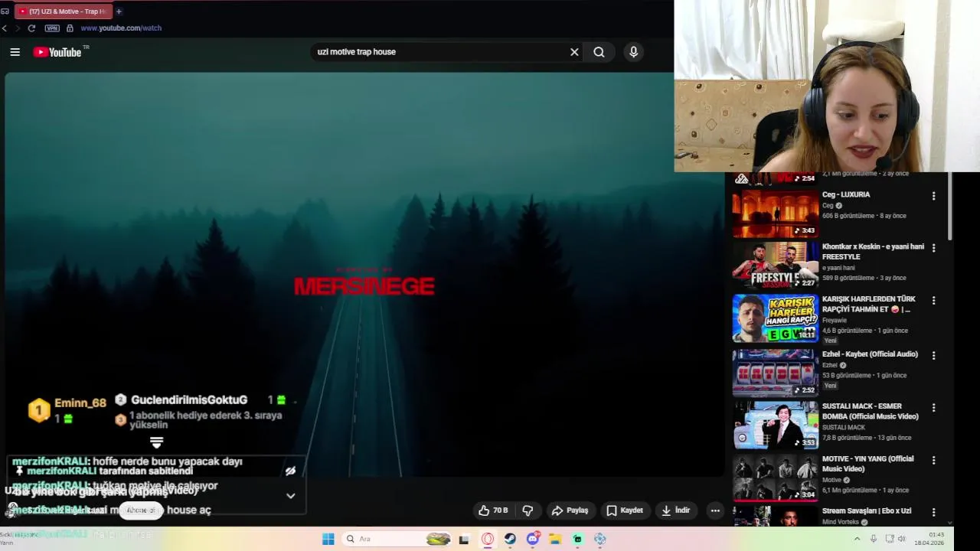980x551 pixels.
Task: Open options for Khontkar x Keskin FREESTYLE
Action: click(933, 248)
